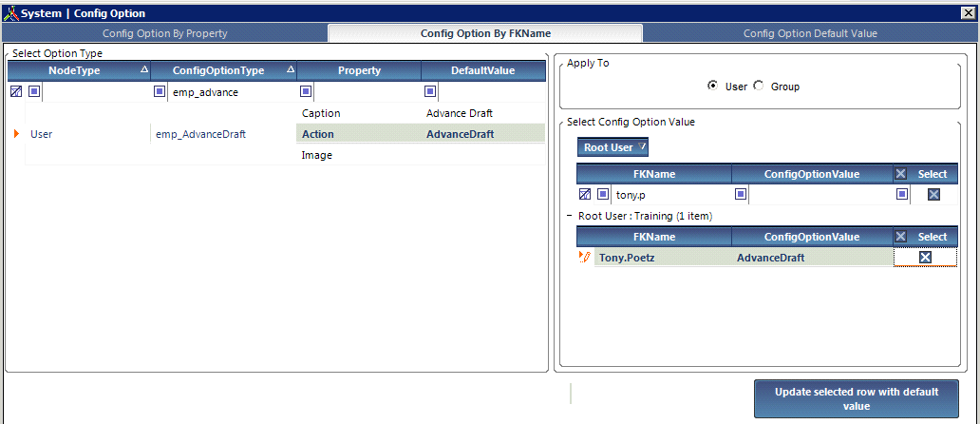
Task: Open the ConfigOptionType filter operator icon
Action: [160, 92]
